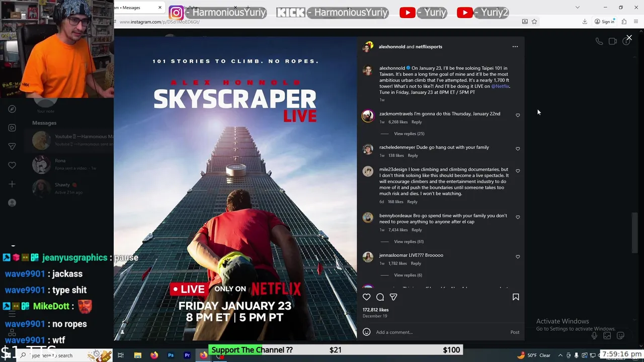Reply to jennasloomar comment

pos(416,263)
